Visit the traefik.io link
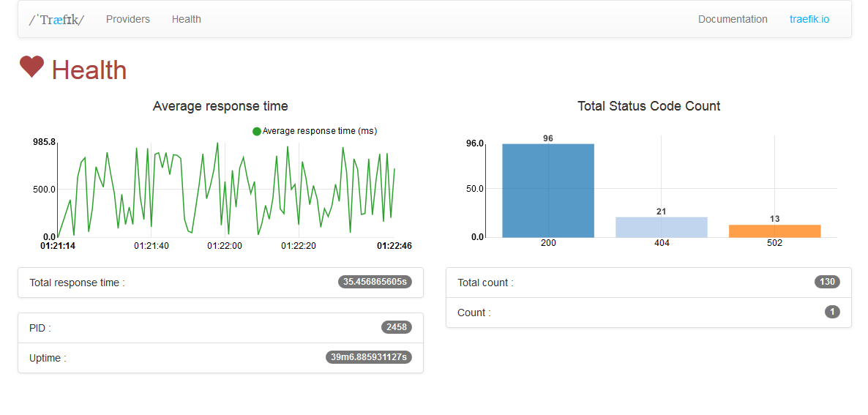 click(x=809, y=20)
